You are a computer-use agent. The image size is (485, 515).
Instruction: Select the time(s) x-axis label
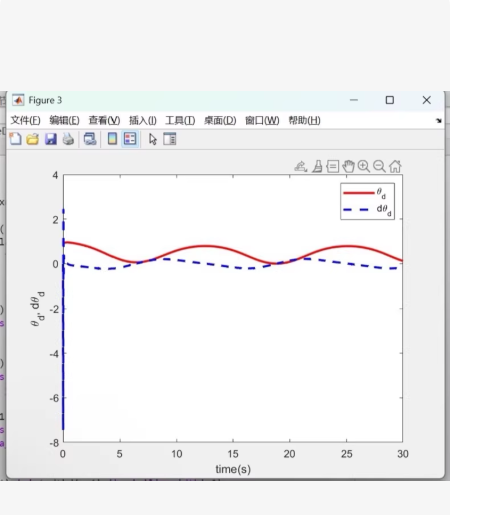(x=233, y=469)
